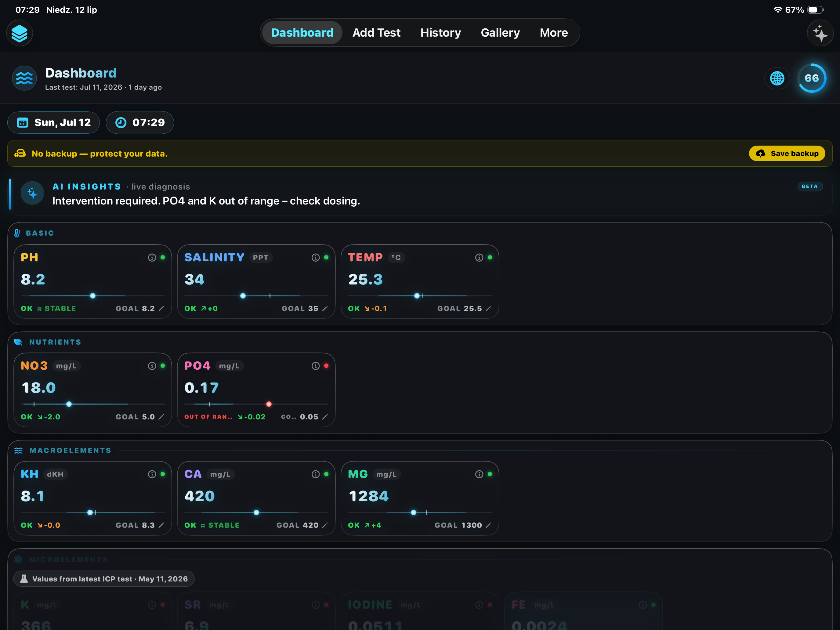
Task: Open info icon on KH card
Action: pos(152,474)
